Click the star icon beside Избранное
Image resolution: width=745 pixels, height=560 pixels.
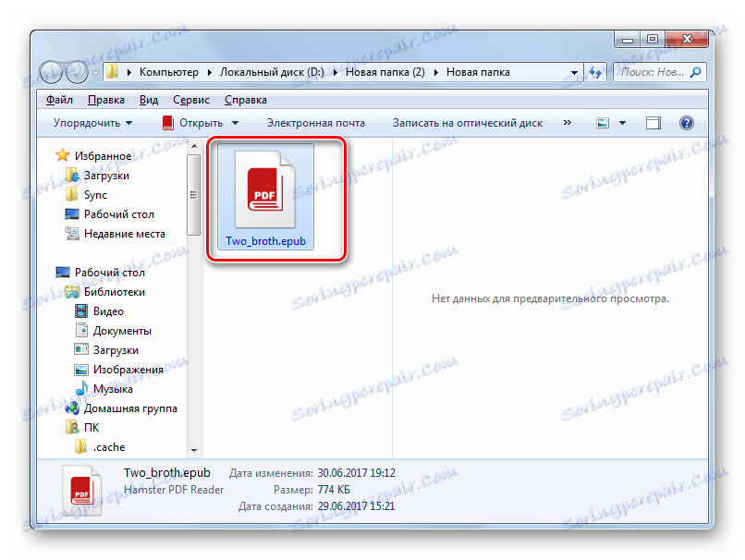pyautogui.click(x=62, y=155)
